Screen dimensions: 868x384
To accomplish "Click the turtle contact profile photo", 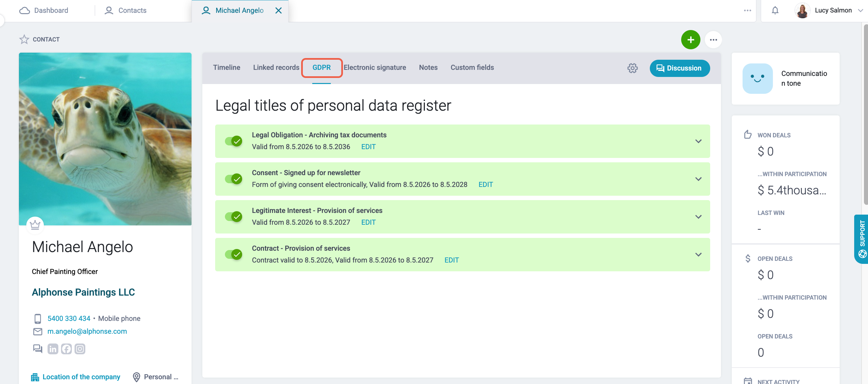I will click(105, 139).
